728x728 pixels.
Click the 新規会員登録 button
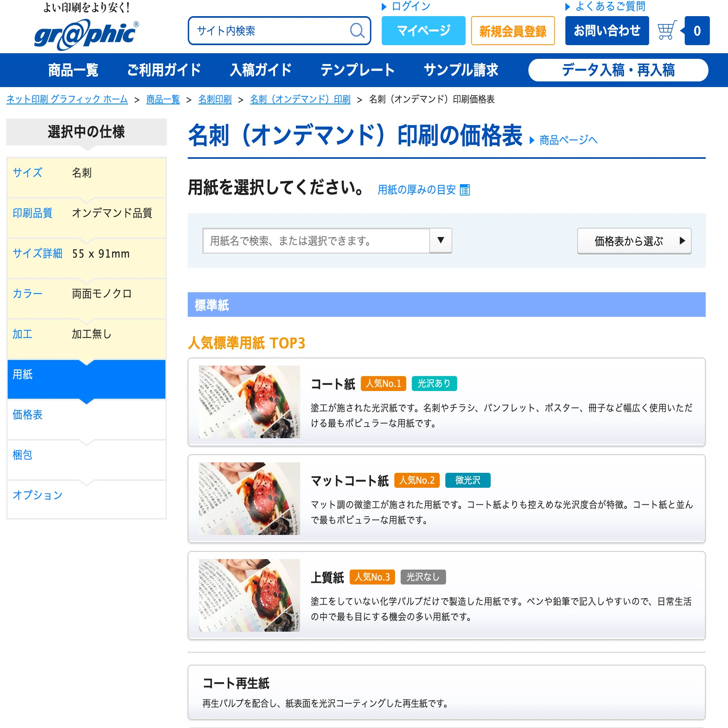pos(513,31)
